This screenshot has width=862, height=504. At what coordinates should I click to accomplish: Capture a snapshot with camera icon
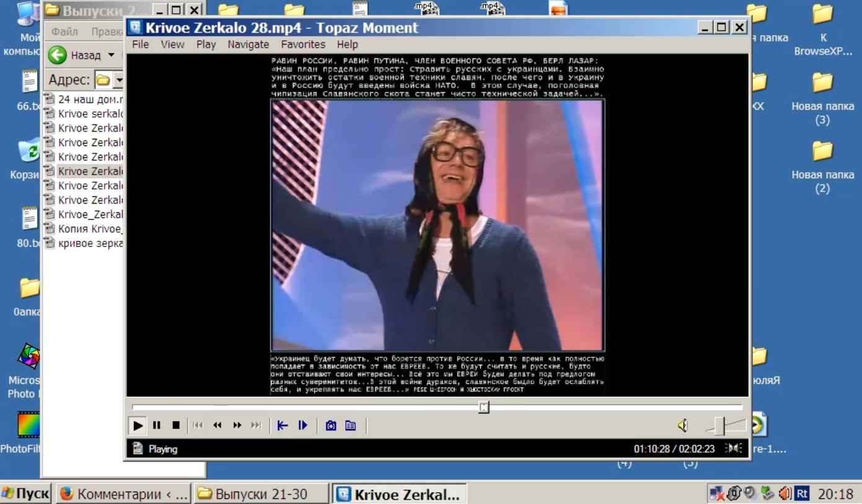tap(331, 425)
